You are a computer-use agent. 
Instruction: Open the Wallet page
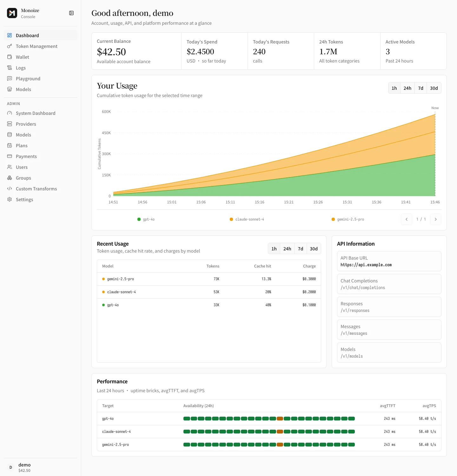coord(40,57)
